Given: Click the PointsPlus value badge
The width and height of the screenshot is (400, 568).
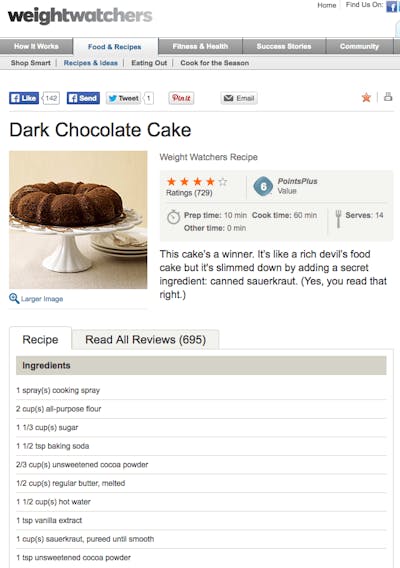Looking at the screenshot, I should coord(263,186).
